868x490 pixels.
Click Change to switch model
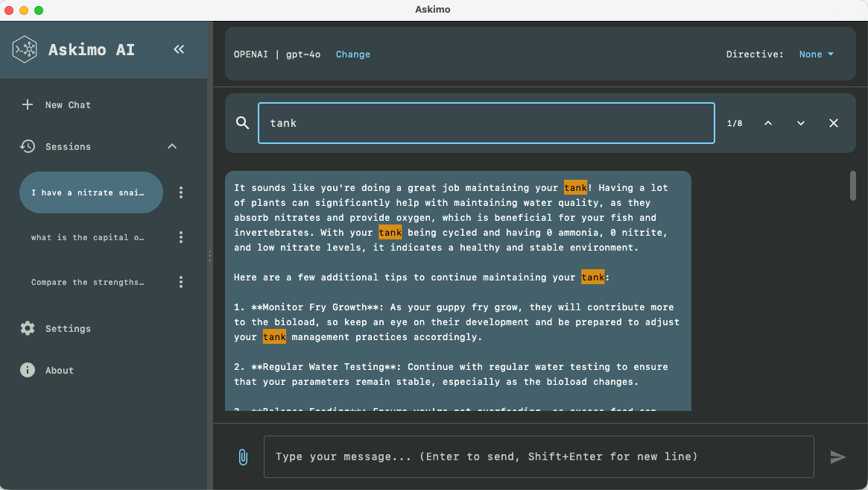point(352,54)
